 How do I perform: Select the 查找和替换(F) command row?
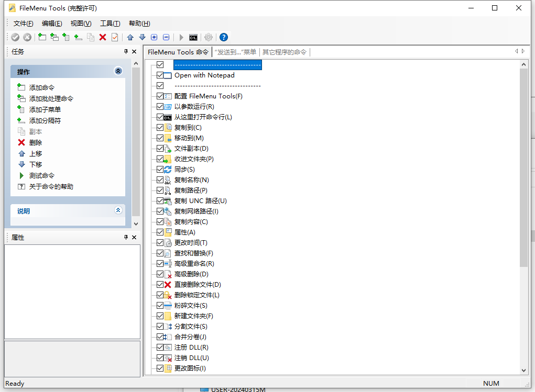tap(193, 253)
